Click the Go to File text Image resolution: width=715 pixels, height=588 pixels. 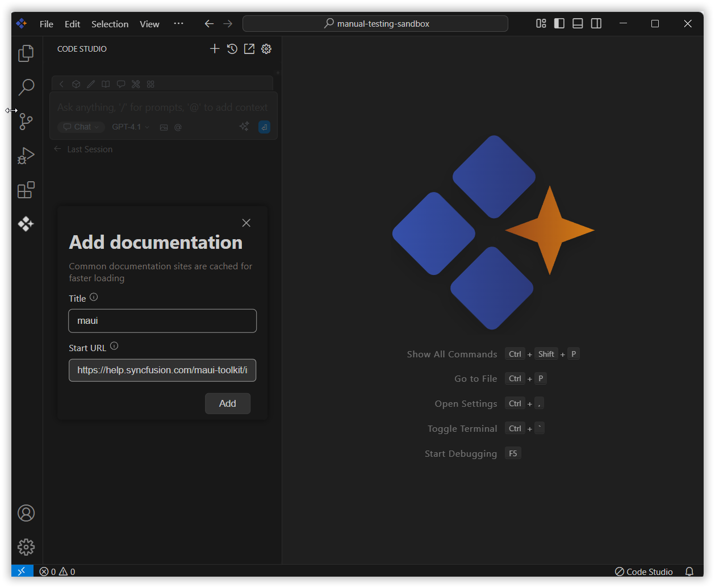(476, 378)
